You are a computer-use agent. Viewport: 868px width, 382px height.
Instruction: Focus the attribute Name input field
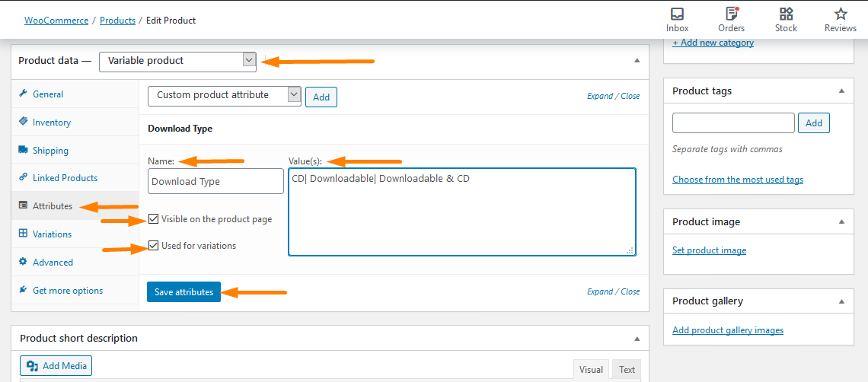[x=216, y=181]
